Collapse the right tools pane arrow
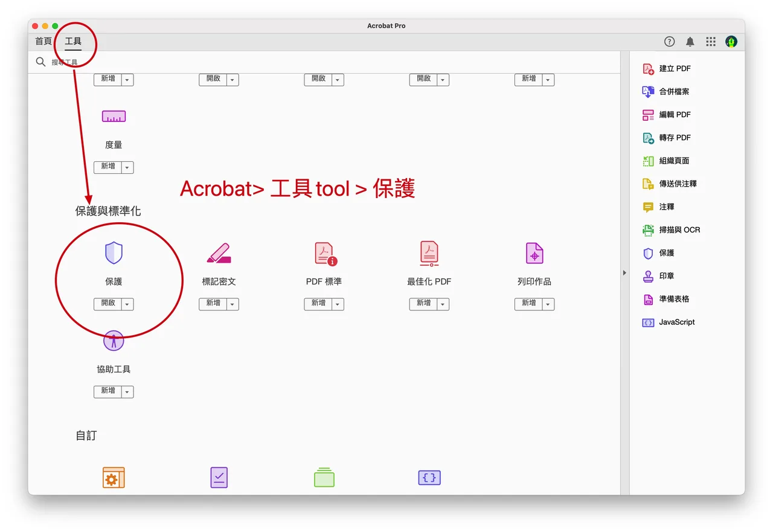 (624, 273)
